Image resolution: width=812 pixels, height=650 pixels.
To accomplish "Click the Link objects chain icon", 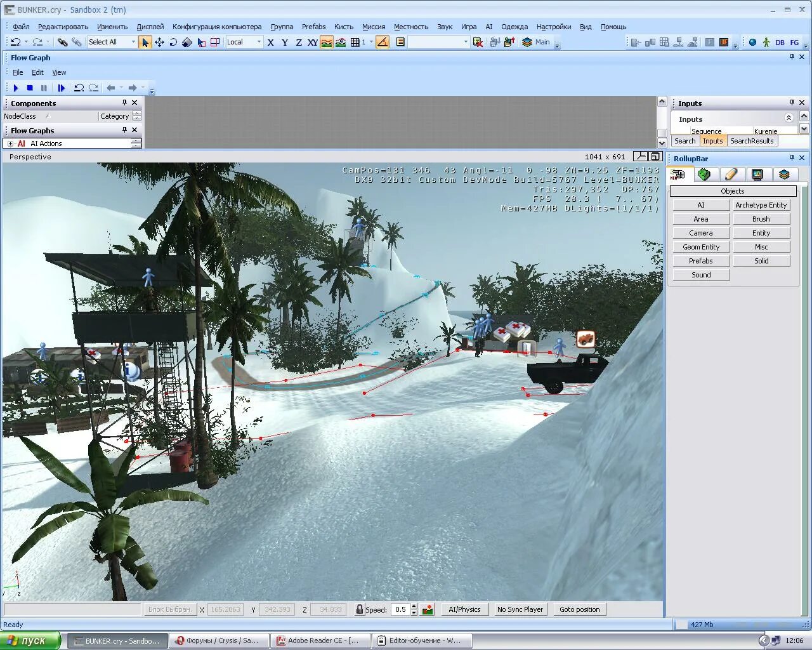I will (x=62, y=42).
